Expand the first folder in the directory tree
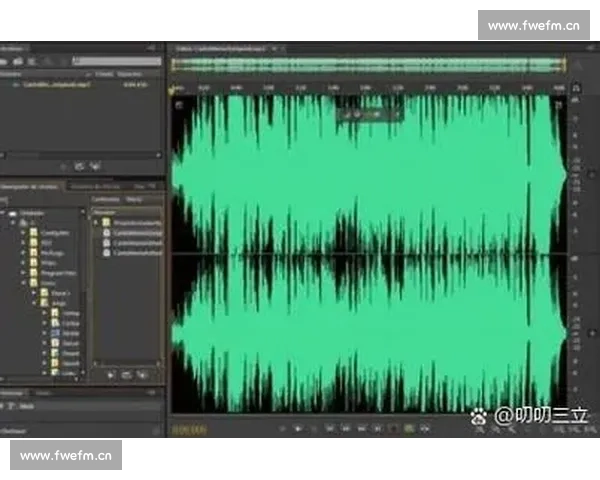The height and width of the screenshot is (480, 600). coord(24,232)
